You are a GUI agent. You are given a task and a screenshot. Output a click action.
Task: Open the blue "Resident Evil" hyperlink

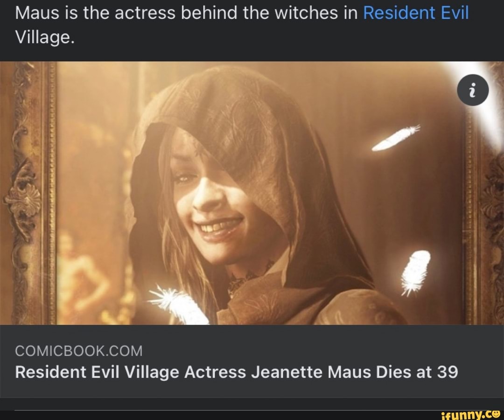(x=416, y=13)
